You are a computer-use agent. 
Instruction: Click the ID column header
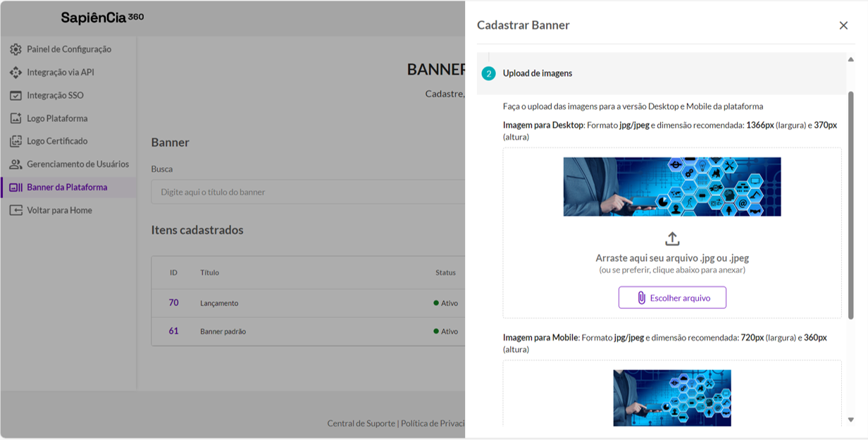click(x=173, y=272)
